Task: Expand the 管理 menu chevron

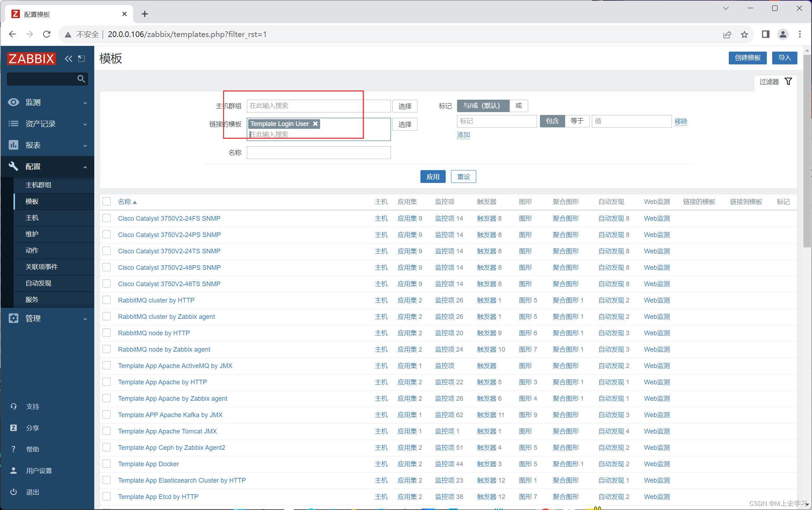Action: click(85, 319)
